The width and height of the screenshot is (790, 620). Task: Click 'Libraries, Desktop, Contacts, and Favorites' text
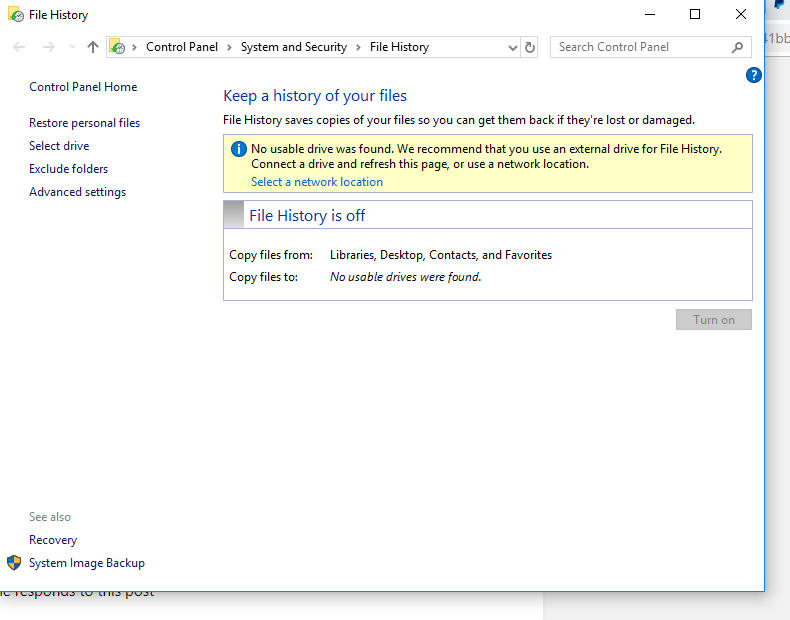tap(441, 255)
